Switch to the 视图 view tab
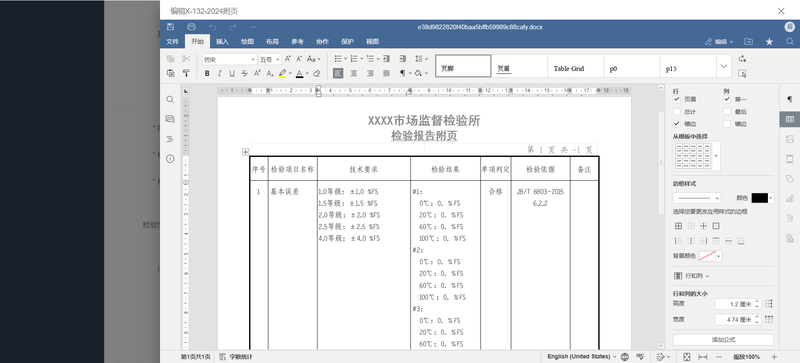The image size is (800, 363). coord(372,42)
